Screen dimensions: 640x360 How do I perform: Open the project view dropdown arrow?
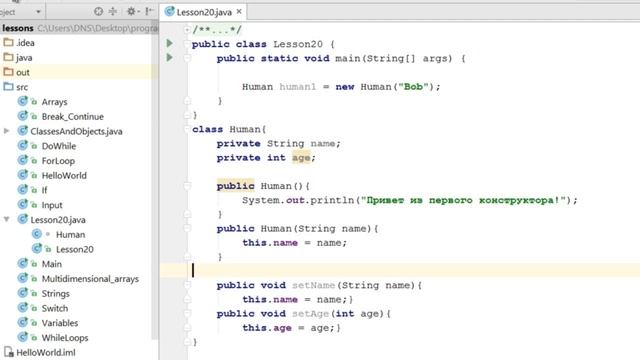[x=38, y=12]
